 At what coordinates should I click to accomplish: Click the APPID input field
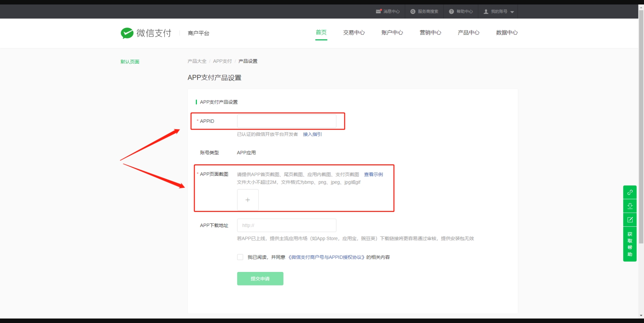pos(287,121)
